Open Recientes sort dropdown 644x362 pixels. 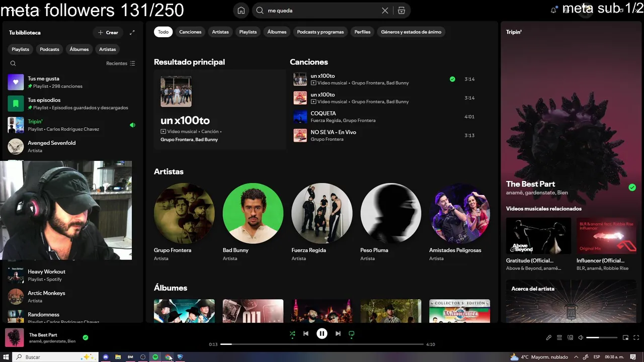121,63
